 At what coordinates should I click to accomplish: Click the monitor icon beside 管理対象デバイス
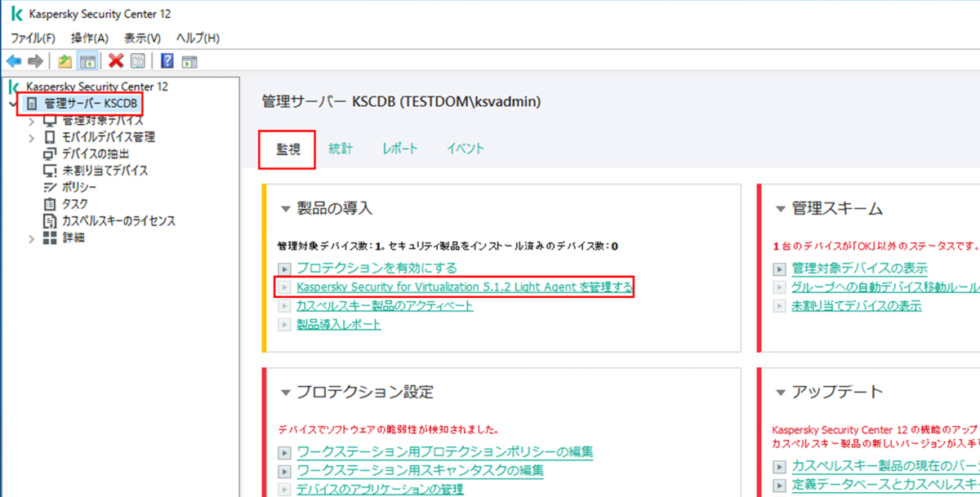(50, 121)
